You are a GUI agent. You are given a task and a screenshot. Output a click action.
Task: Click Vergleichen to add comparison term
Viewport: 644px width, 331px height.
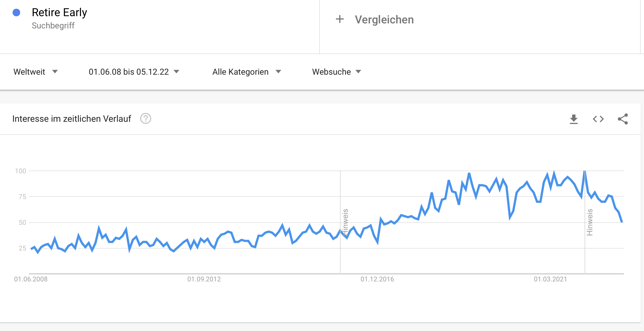(x=384, y=20)
